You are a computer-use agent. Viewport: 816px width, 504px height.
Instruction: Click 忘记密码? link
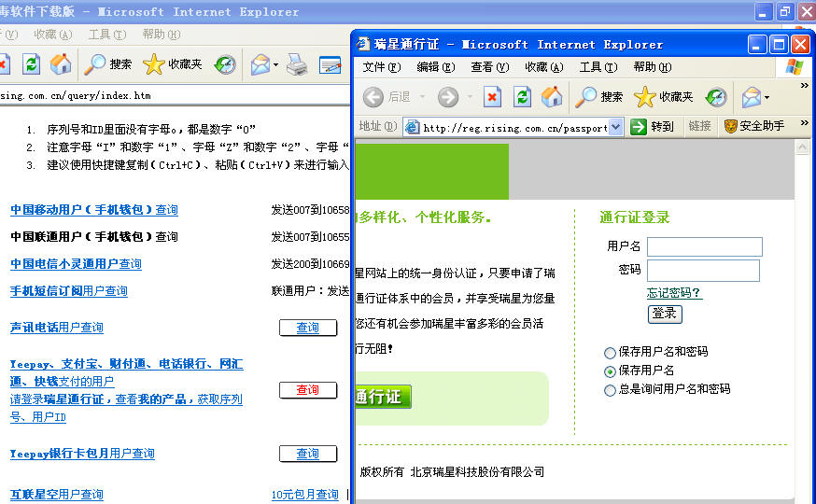tap(674, 293)
